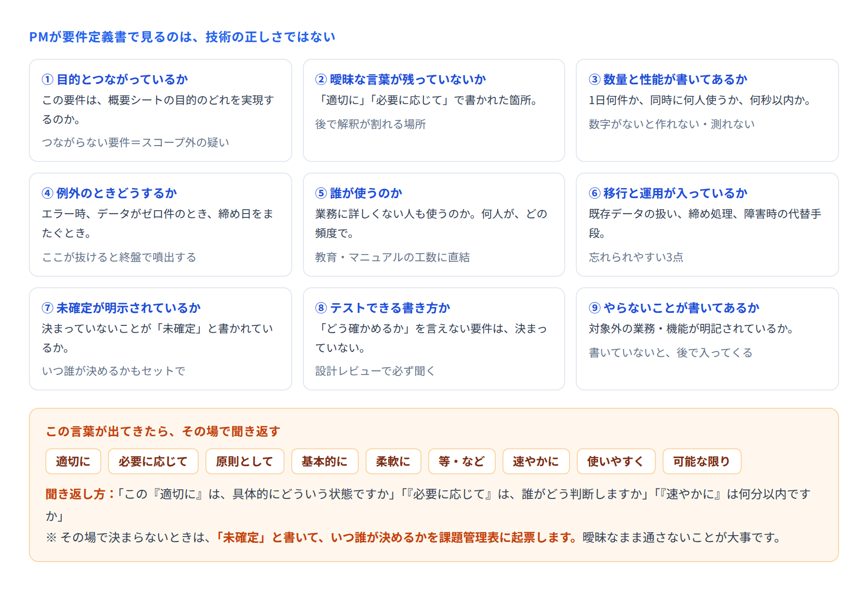868x591 pixels.
Task: Click note ここが抜けると終盤で噴出する
Action: pos(119,257)
